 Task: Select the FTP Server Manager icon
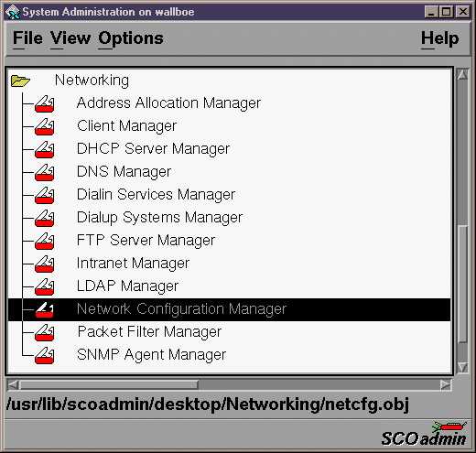[45, 241]
